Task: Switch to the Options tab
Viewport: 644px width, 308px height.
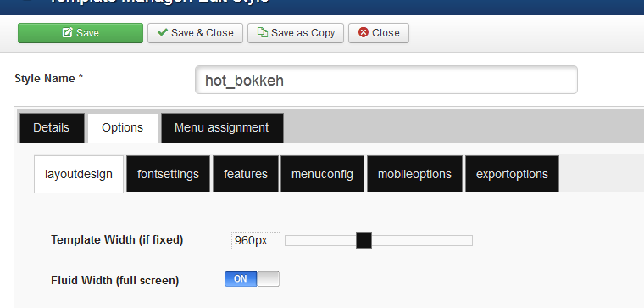Action: (122, 128)
